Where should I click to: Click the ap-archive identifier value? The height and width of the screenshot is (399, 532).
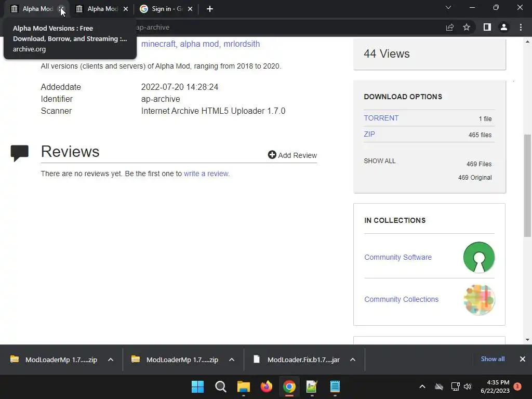click(x=161, y=99)
